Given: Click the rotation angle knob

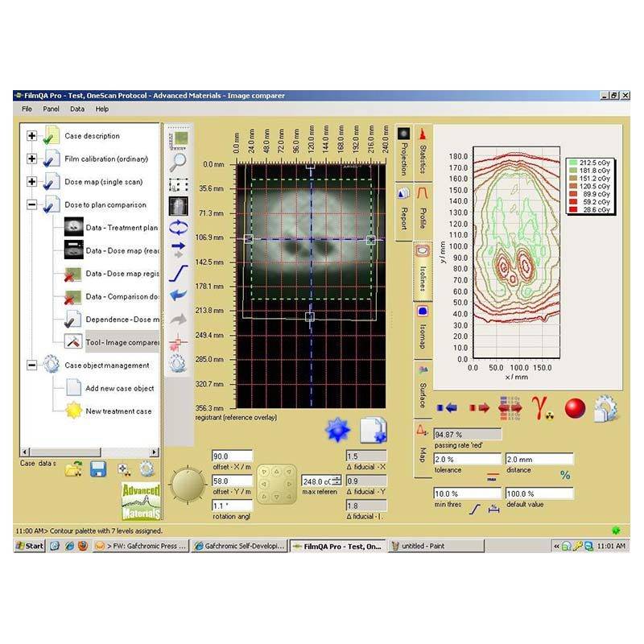Looking at the screenshot, I should (188, 485).
